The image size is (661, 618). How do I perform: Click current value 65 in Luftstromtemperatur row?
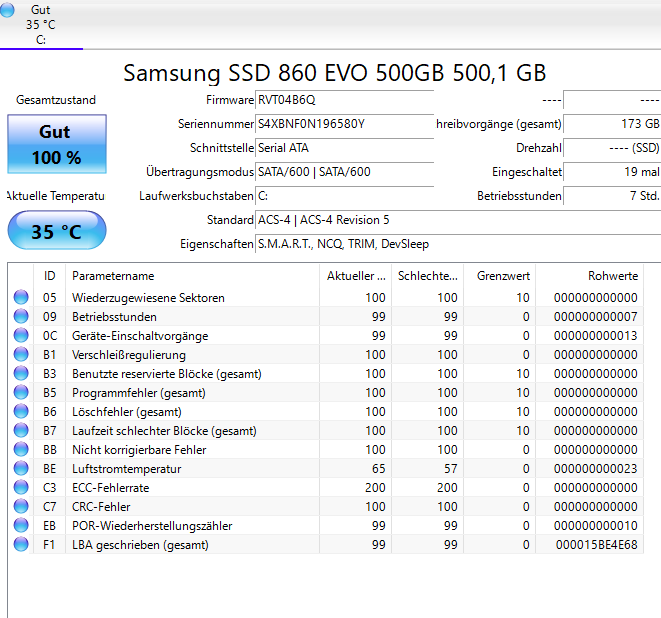[379, 468]
